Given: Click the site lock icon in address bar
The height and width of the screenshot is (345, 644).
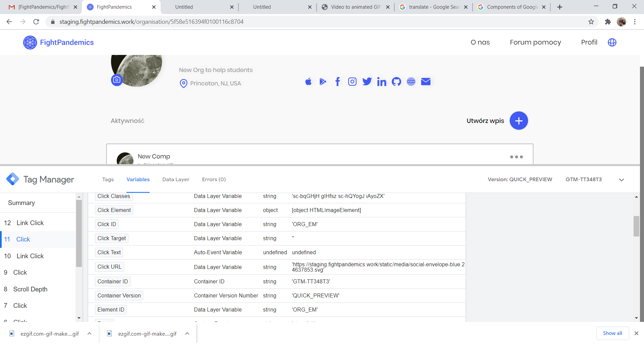Looking at the screenshot, I should pos(53,22).
